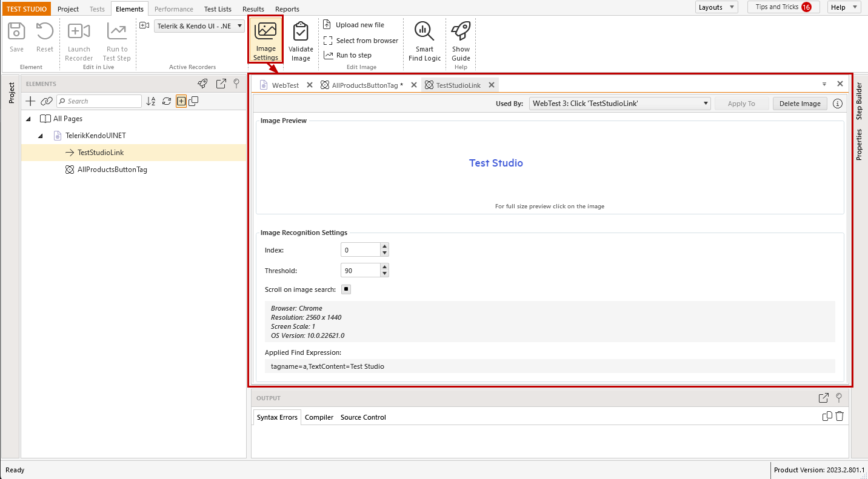This screenshot has width=868, height=479.
Task: Copy the output contents
Action: coord(827,416)
